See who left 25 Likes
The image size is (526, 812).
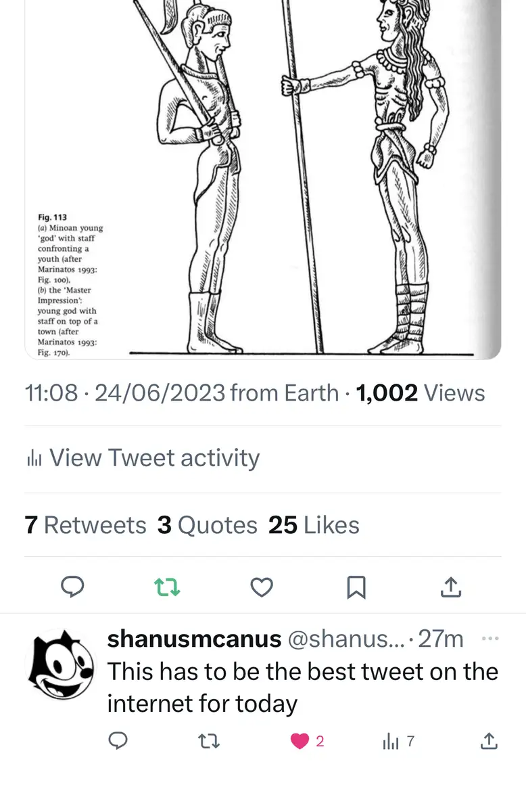coord(314,525)
